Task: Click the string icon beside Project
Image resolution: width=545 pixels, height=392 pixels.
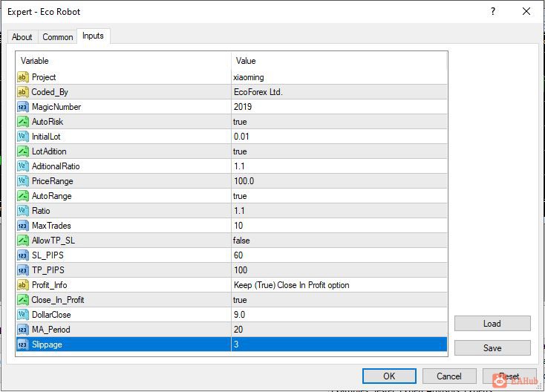Action: 22,77
